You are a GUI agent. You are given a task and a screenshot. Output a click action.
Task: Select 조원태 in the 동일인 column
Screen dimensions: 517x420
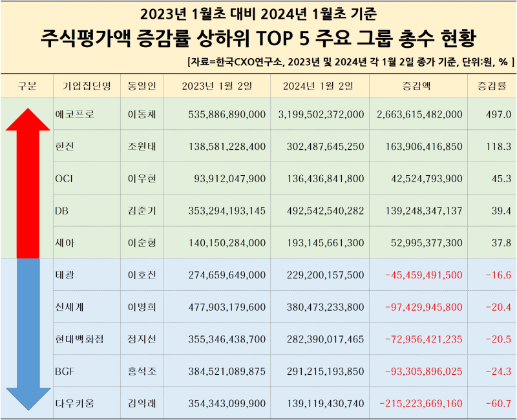pos(142,146)
